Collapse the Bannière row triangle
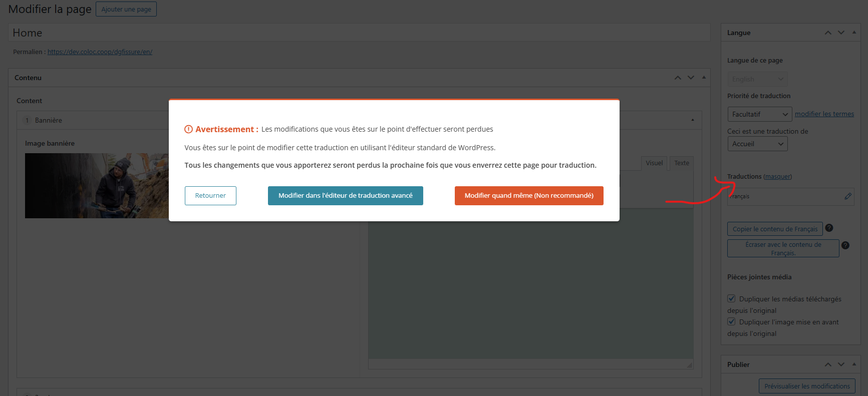Image resolution: width=868 pixels, height=396 pixels. coord(693,120)
